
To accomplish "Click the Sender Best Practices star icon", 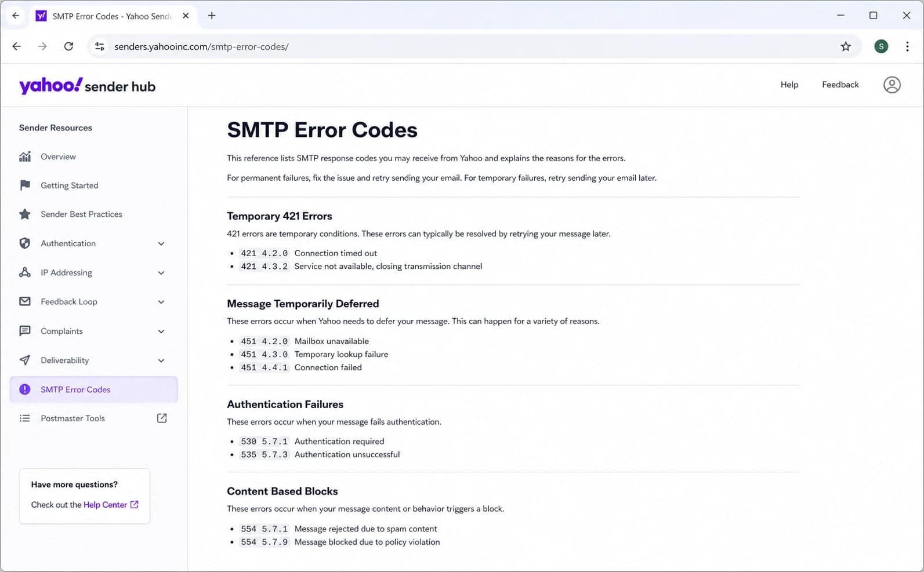I will pos(25,214).
